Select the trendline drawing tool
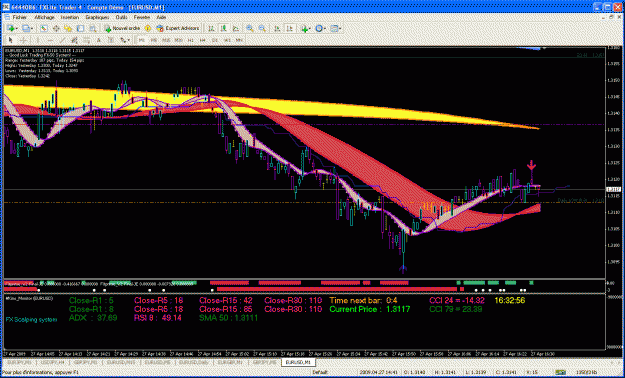 pyautogui.click(x=63, y=40)
